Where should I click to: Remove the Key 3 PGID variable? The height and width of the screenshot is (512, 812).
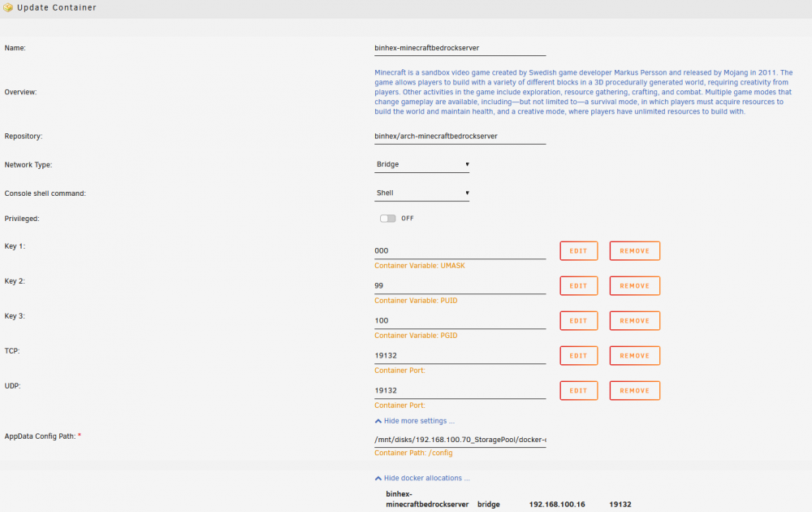[634, 321]
